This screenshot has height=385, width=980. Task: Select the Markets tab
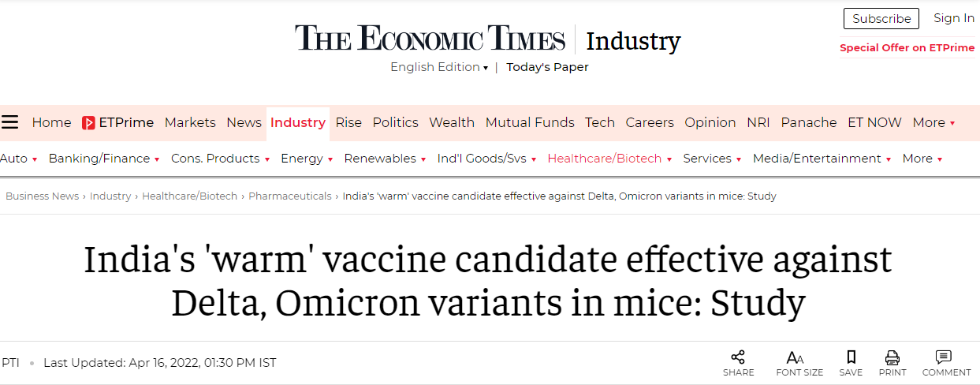coord(190,122)
